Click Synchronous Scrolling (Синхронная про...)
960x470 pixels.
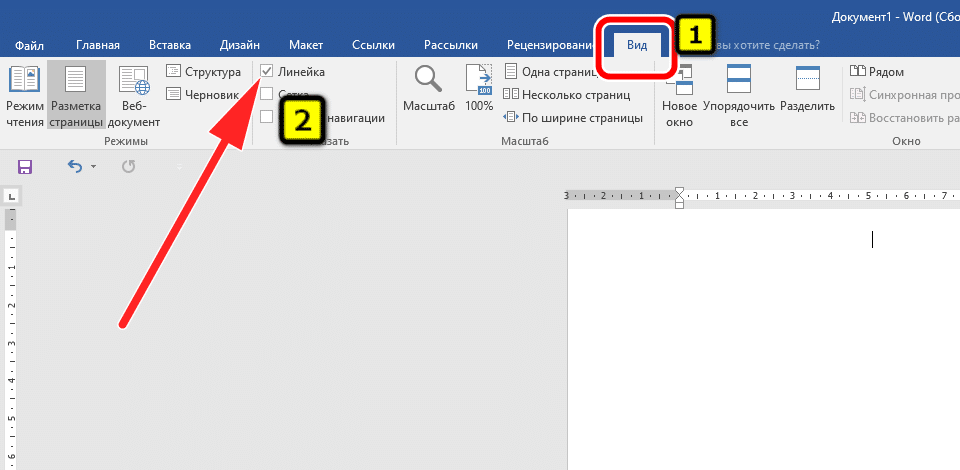tap(904, 94)
